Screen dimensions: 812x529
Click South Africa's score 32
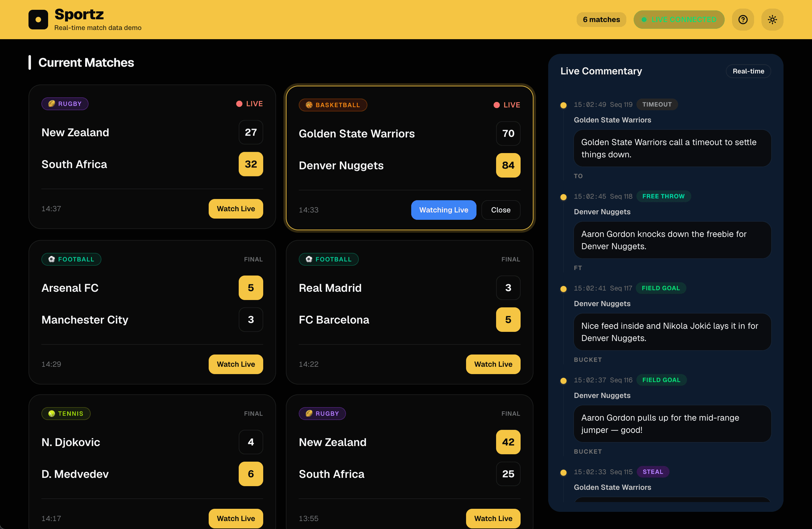[251, 164]
